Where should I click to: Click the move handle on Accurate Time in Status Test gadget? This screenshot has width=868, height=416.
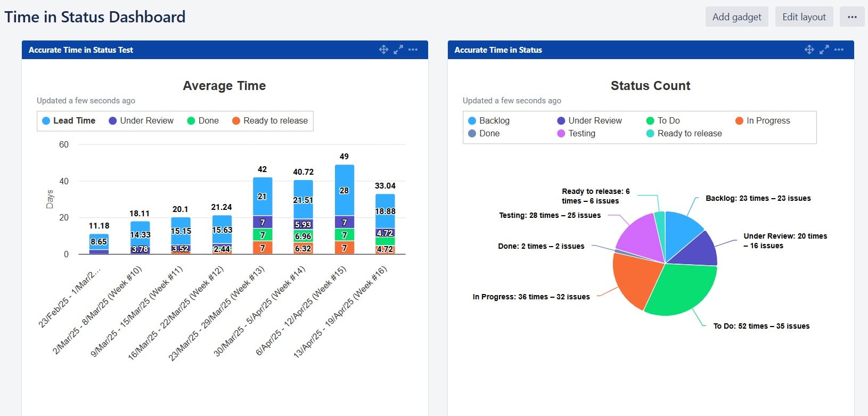pos(383,50)
